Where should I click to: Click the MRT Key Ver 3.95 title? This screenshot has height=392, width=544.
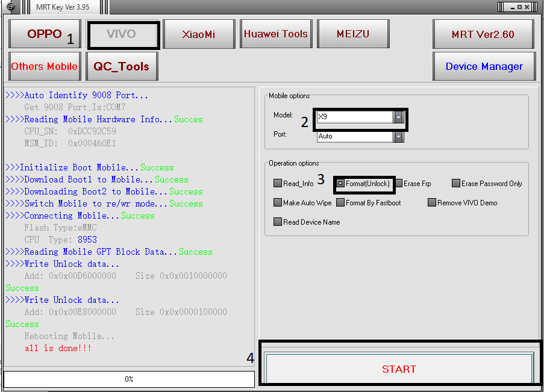[63, 7]
